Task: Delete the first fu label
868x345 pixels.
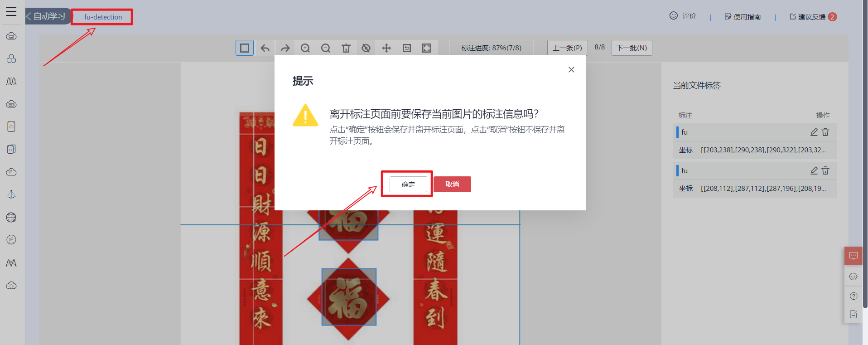Action: point(825,132)
